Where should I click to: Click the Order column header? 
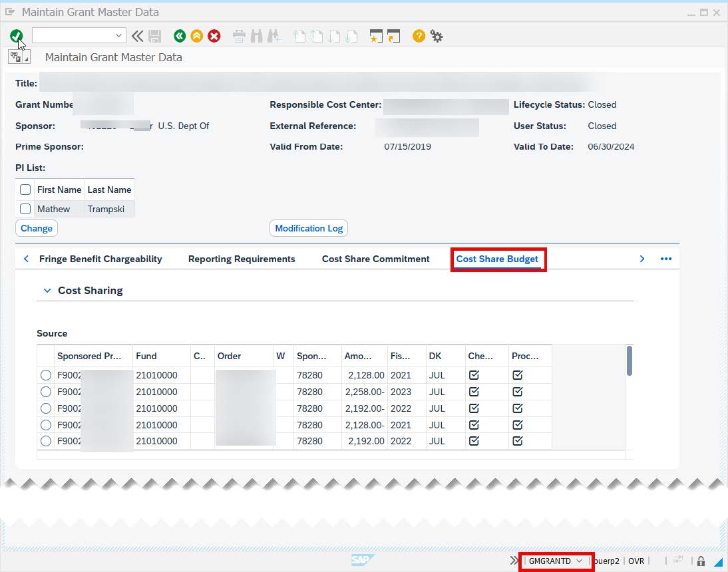[244, 356]
